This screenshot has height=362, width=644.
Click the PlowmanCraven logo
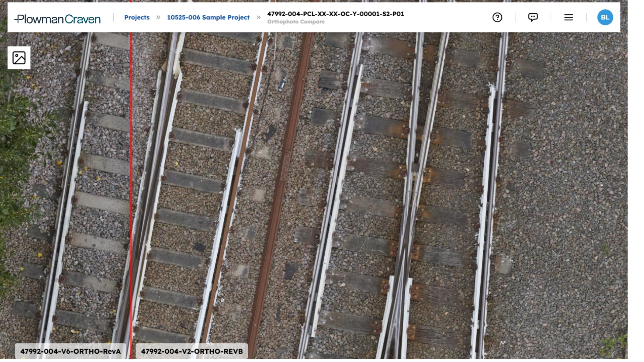click(57, 19)
